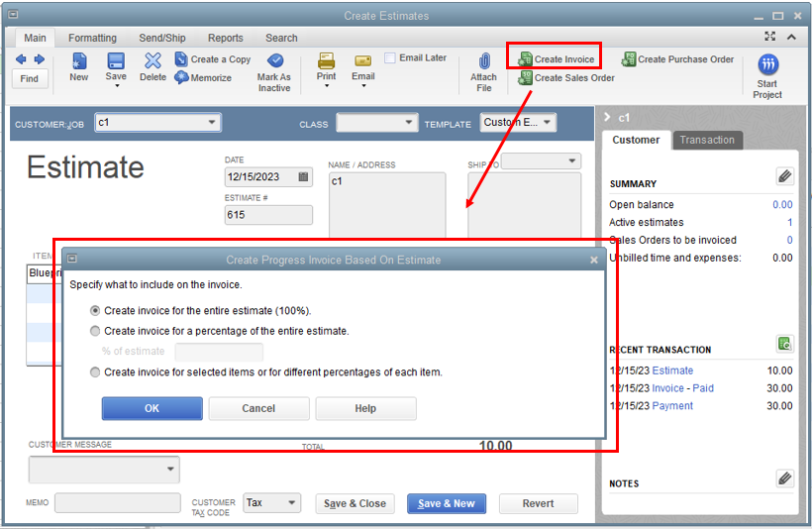Click the Name / Address text box
The width and height of the screenshot is (812, 529).
click(387, 204)
